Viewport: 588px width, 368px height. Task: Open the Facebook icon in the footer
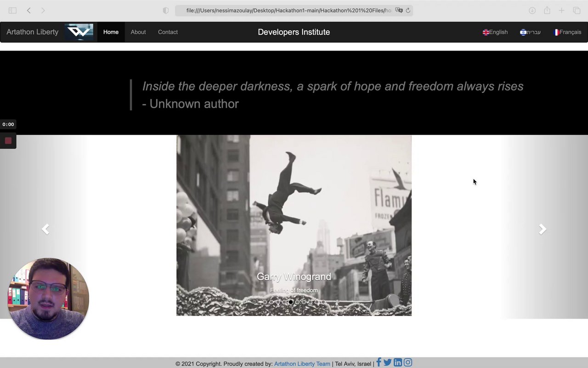pos(379,362)
